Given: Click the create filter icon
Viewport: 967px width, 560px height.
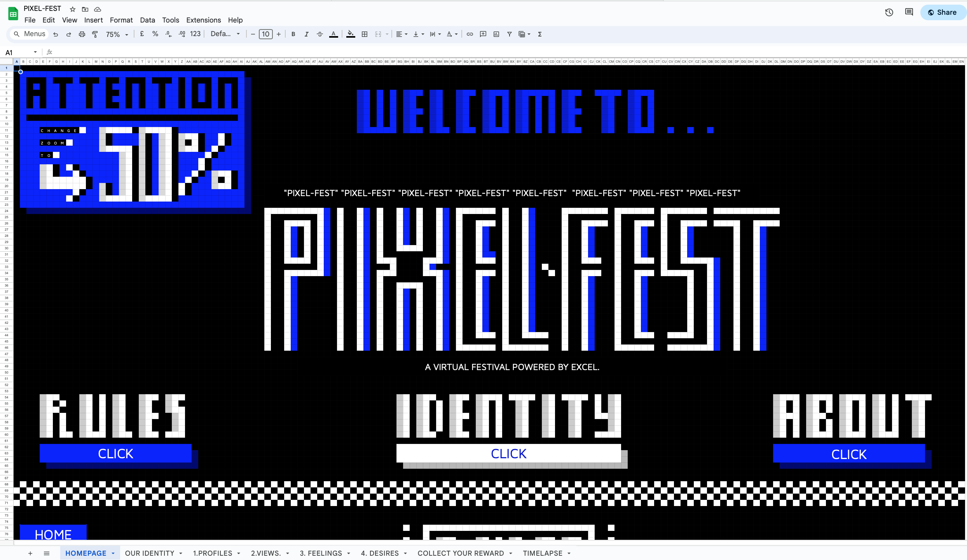Looking at the screenshot, I should 509,34.
